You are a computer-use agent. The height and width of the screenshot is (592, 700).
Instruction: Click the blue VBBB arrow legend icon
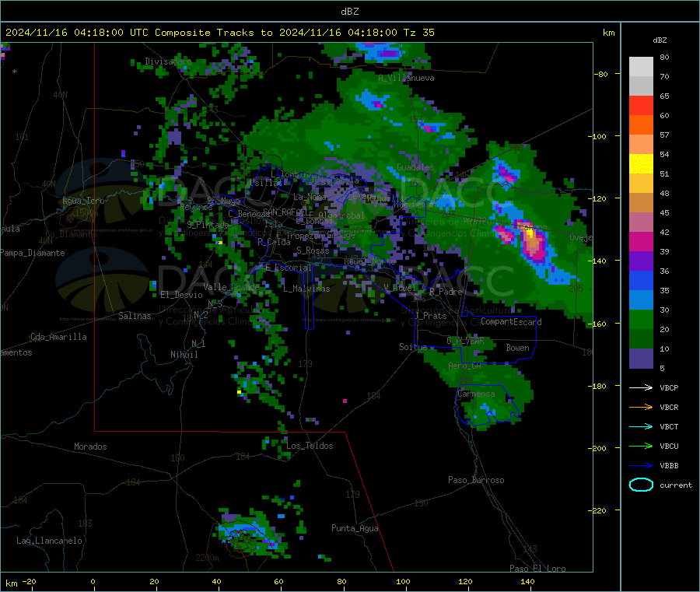tap(641, 466)
